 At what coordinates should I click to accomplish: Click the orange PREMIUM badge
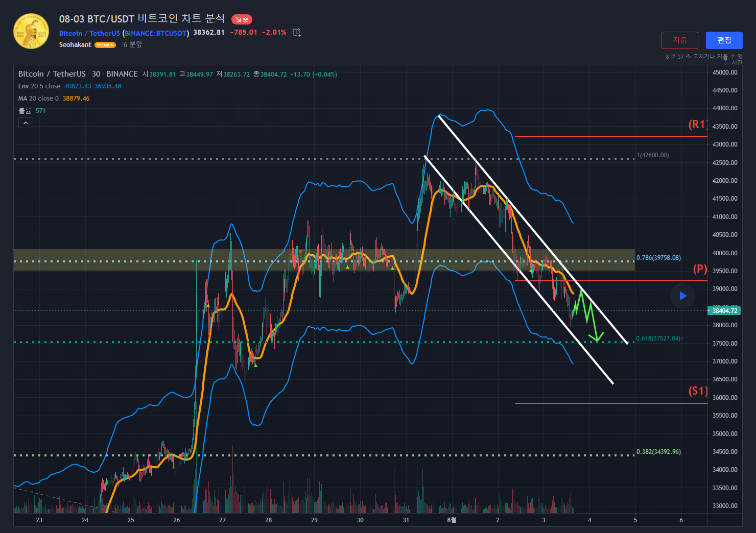[105, 45]
